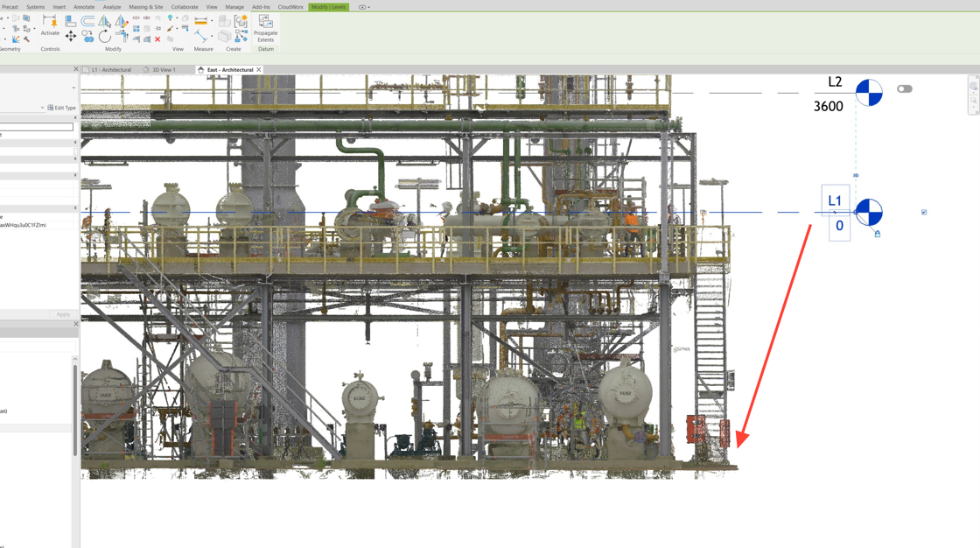Image resolution: width=980 pixels, height=548 pixels.
Task: Select the Measure tool
Action: coord(200,20)
